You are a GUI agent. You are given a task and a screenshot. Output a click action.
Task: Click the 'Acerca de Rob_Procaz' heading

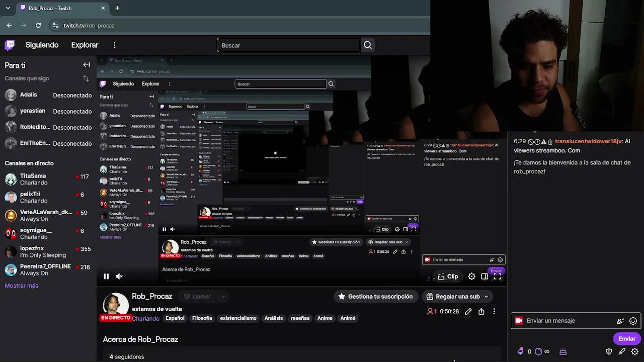(140, 339)
